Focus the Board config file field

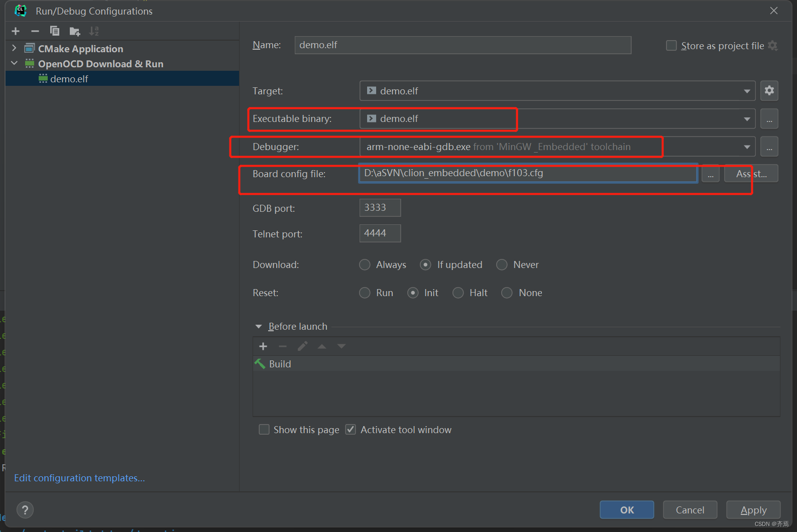pos(528,173)
